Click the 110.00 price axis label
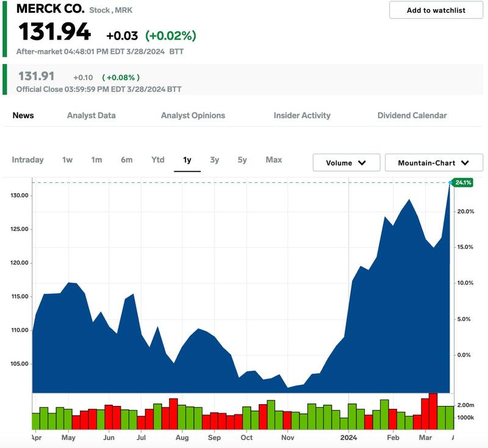 click(20, 330)
